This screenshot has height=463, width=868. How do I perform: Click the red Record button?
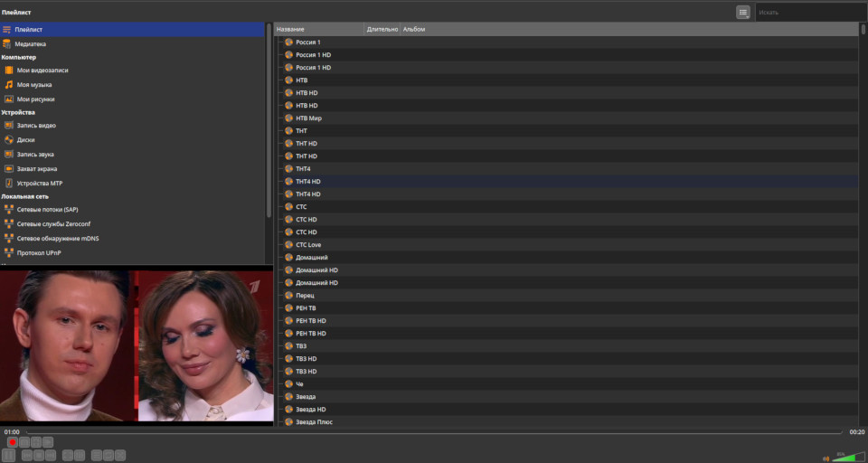click(13, 442)
